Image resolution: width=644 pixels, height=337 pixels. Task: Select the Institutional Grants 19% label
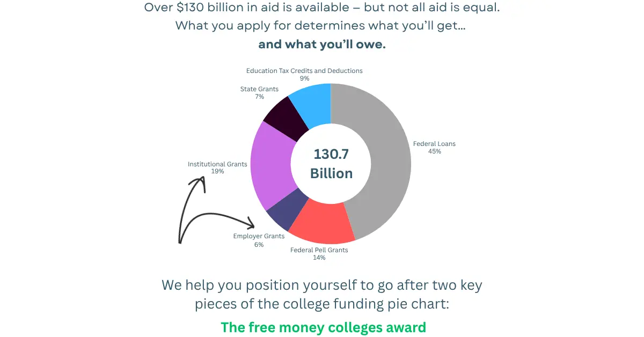(217, 167)
